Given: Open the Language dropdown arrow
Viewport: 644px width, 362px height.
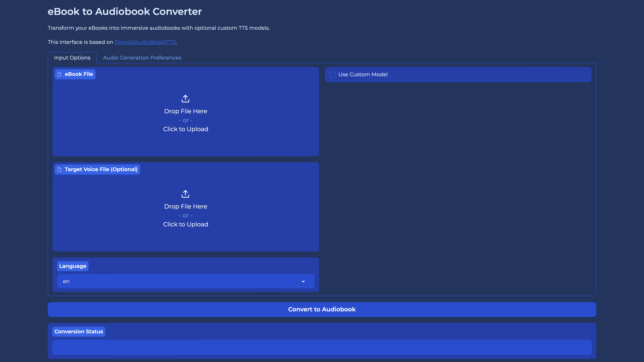Looking at the screenshot, I should click(x=303, y=281).
